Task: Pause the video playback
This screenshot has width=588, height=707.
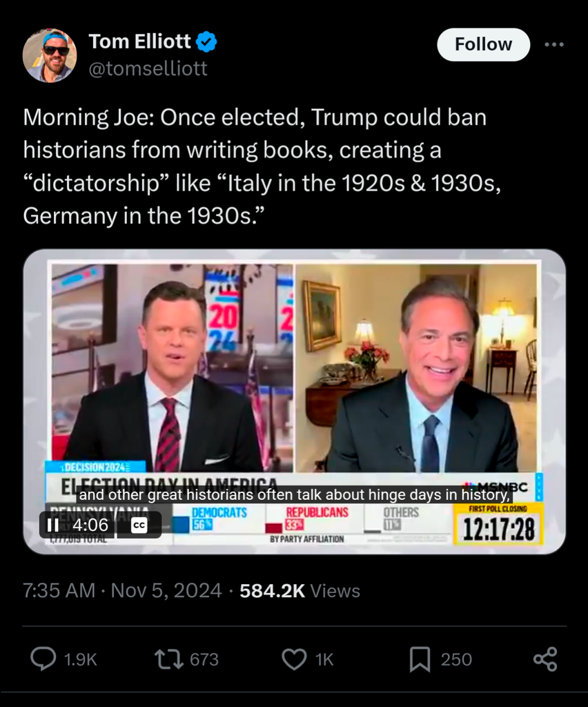Action: click(53, 525)
